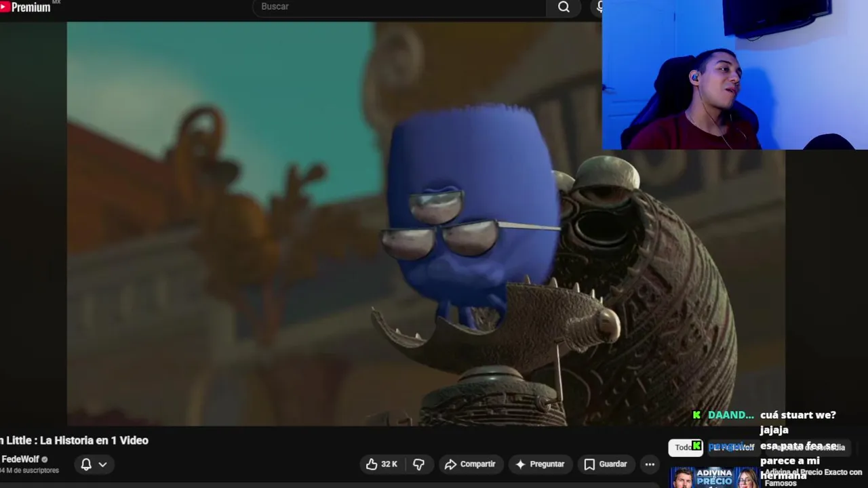
Task: Click the YouTube Premium logo
Action: [x=26, y=7]
